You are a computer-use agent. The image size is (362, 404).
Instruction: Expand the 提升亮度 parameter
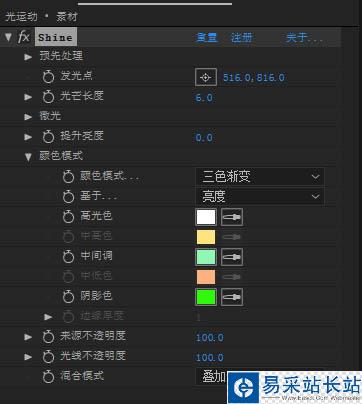pos(28,137)
